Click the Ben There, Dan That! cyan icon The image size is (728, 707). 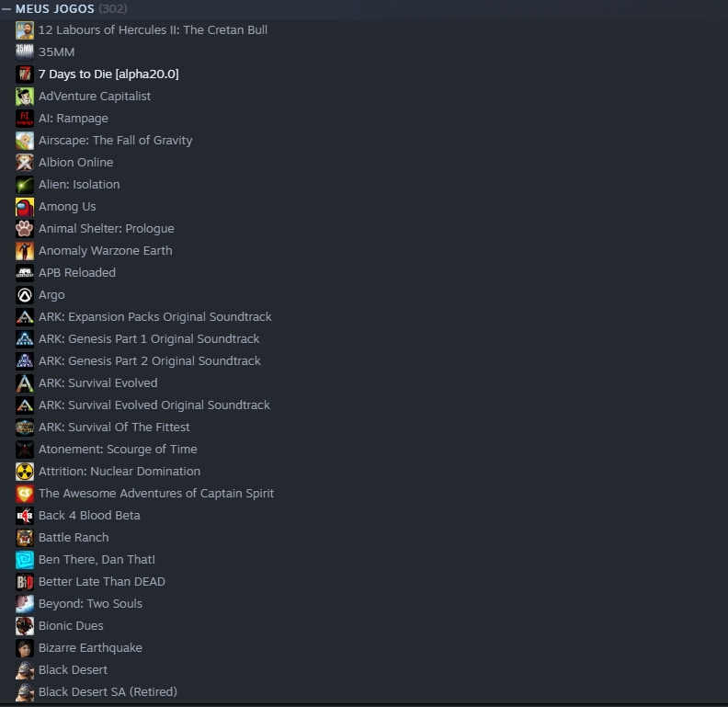[25, 560]
